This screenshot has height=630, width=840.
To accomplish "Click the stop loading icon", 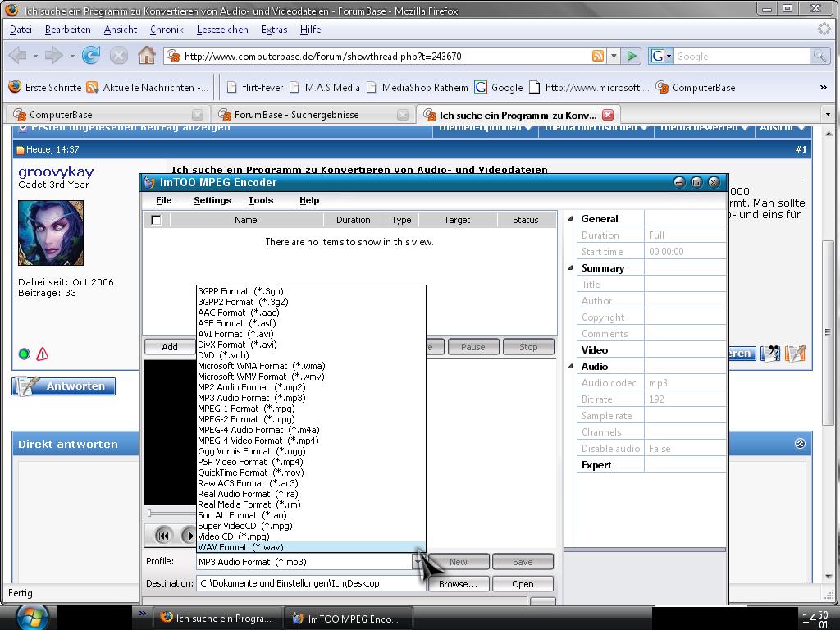I will coord(118,55).
